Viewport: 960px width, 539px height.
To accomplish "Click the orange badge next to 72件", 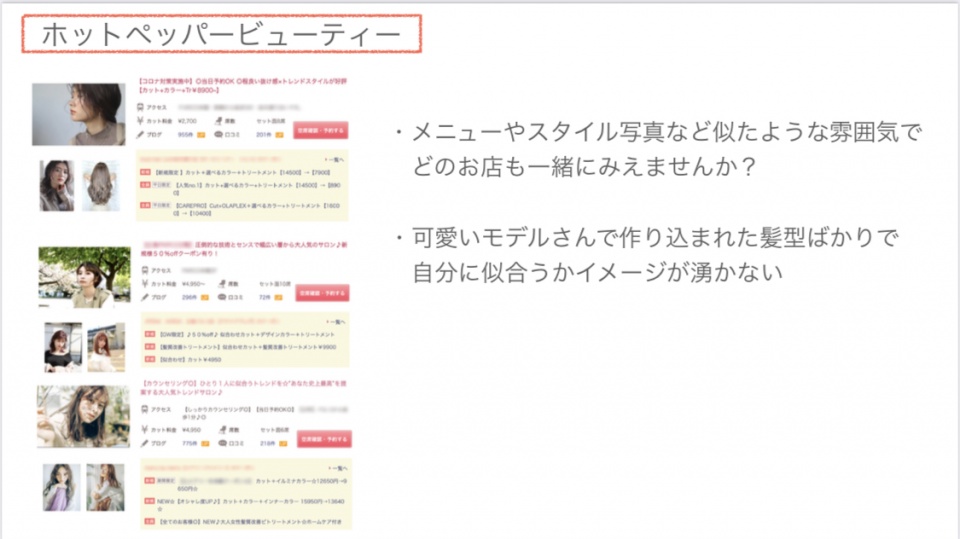I will 279,298.
